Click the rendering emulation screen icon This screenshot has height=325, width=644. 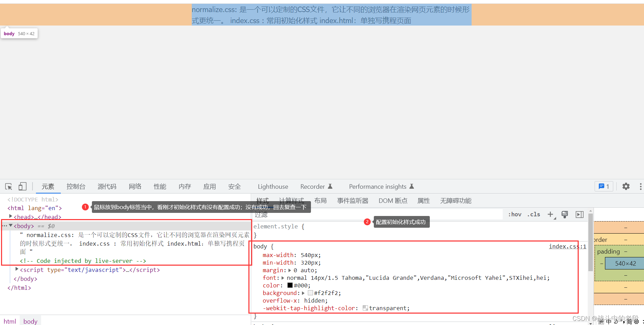click(x=565, y=214)
